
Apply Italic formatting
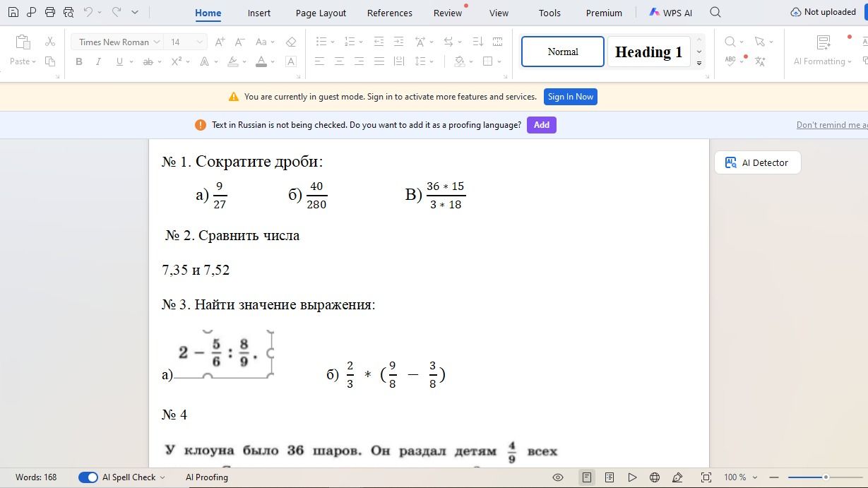tap(98, 61)
